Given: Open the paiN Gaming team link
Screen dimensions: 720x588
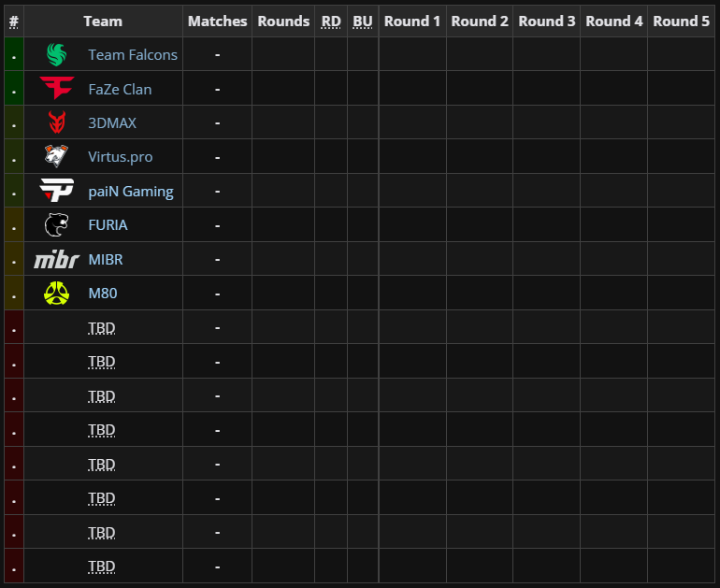Looking at the screenshot, I should pos(131,192).
